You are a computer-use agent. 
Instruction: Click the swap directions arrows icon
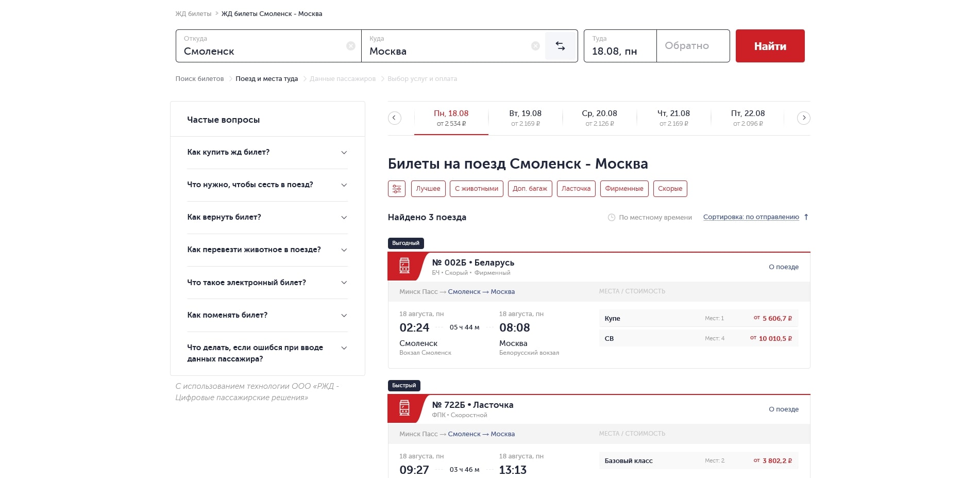pos(561,45)
